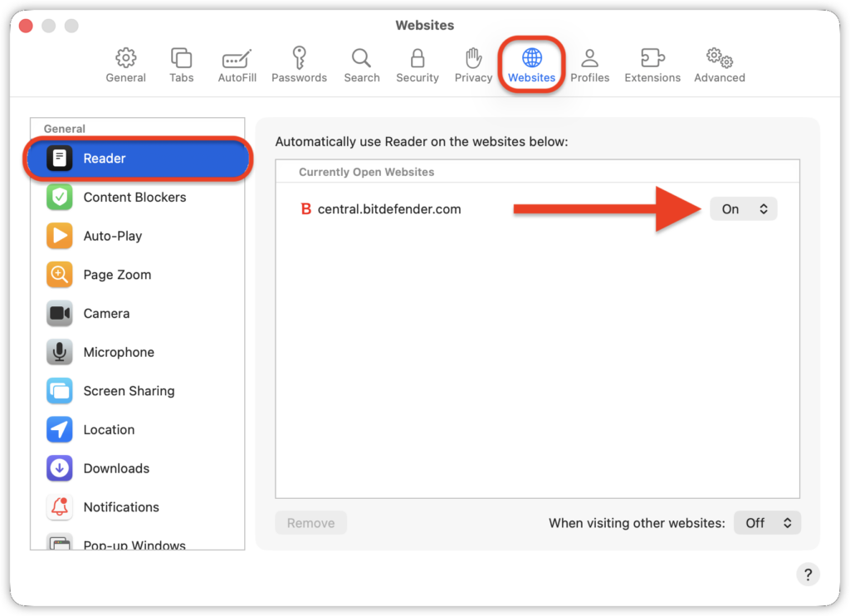Viewport: 850px width, 616px height.
Task: Select the Pop-up Windows sidebar item
Action: (138, 543)
